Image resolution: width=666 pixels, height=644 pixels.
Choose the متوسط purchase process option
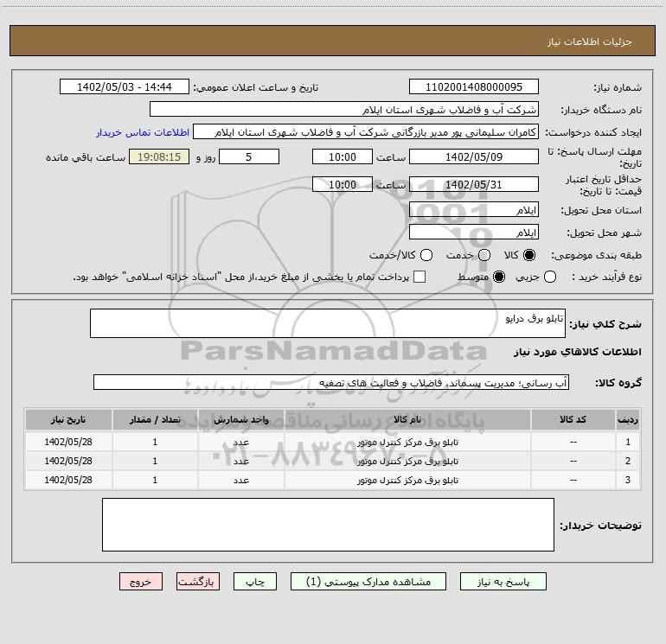pyautogui.click(x=499, y=277)
